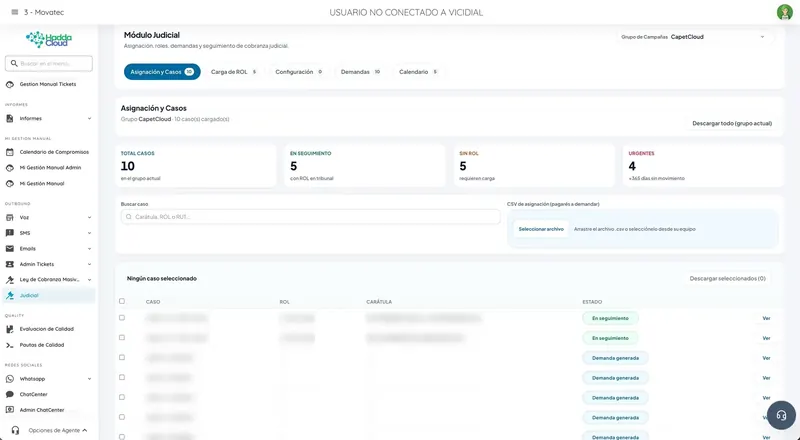Click the SMS message icon
The image size is (800, 440).
[10, 233]
